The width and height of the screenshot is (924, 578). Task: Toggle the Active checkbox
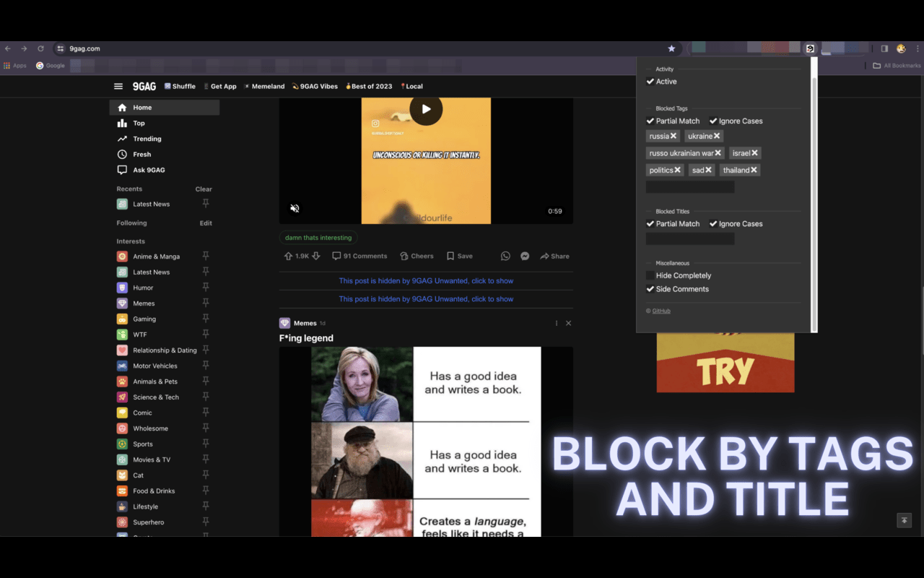pyautogui.click(x=650, y=82)
